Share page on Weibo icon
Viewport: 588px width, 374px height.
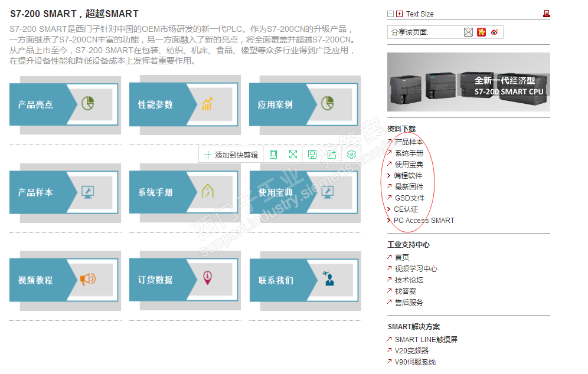[495, 32]
